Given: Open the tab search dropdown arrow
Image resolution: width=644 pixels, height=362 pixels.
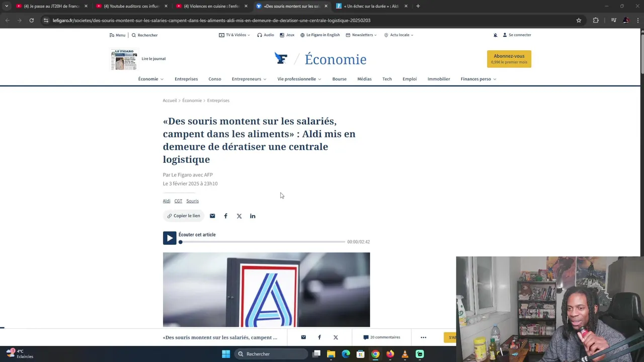Looking at the screenshot, I should coord(6,6).
